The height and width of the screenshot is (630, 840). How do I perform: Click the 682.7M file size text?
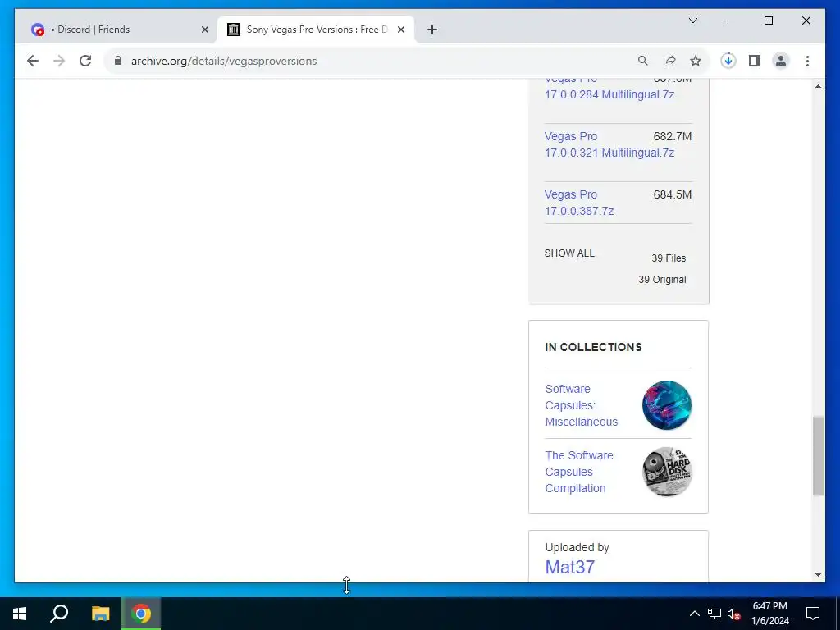[x=673, y=137]
